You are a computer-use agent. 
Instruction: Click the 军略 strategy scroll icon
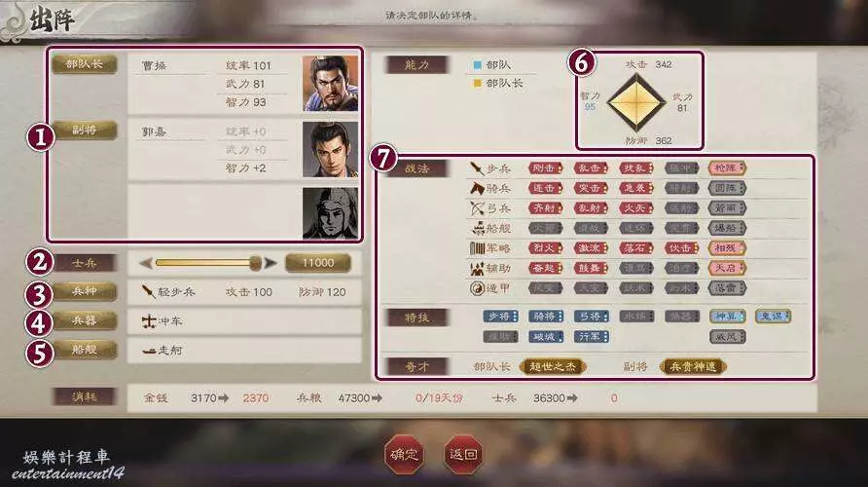point(477,248)
